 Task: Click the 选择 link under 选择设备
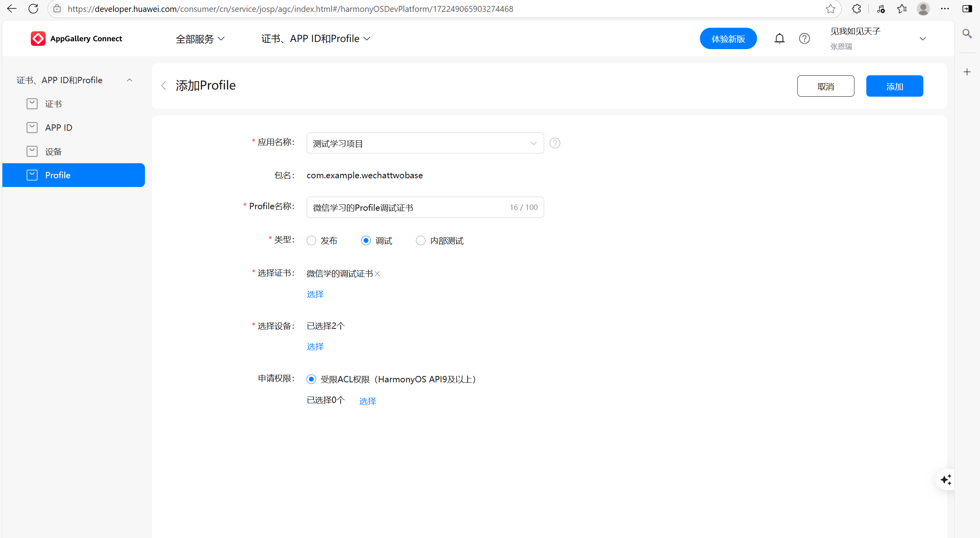point(315,347)
